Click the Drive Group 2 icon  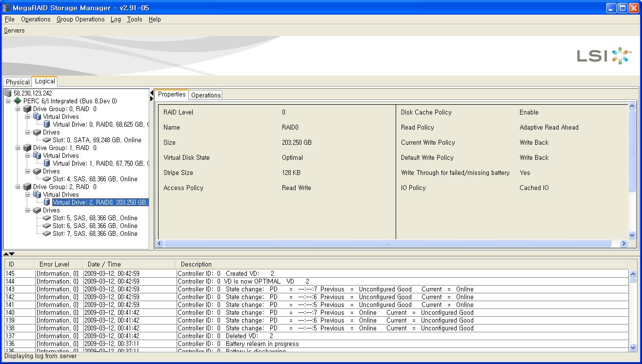pos(27,187)
